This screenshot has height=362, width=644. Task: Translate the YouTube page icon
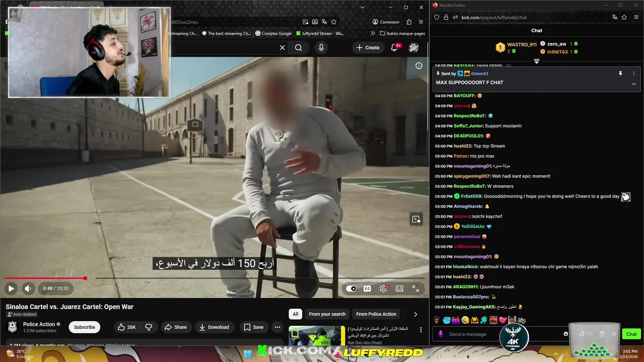coord(324,22)
